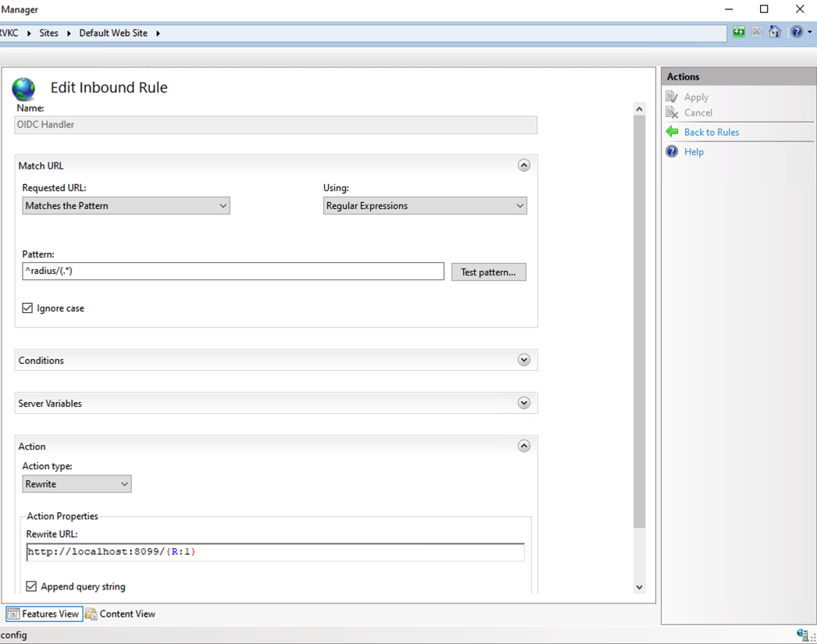Click the Name field OIDC Handler
The image size is (817, 644).
[276, 125]
